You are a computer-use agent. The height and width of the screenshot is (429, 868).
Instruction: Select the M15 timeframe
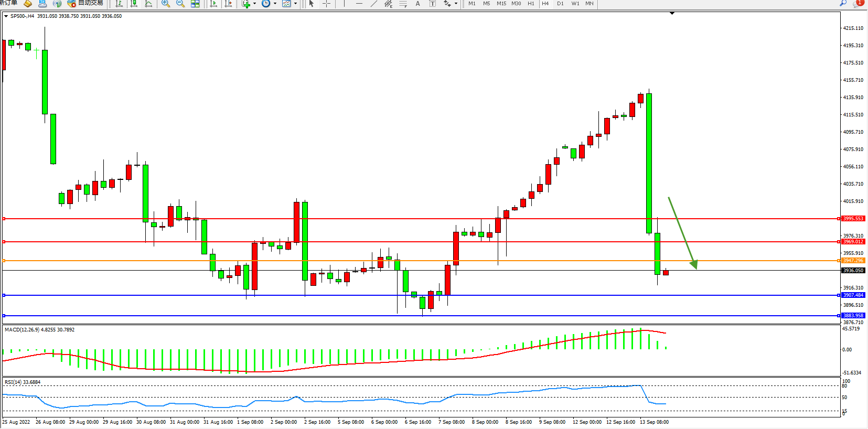click(501, 4)
